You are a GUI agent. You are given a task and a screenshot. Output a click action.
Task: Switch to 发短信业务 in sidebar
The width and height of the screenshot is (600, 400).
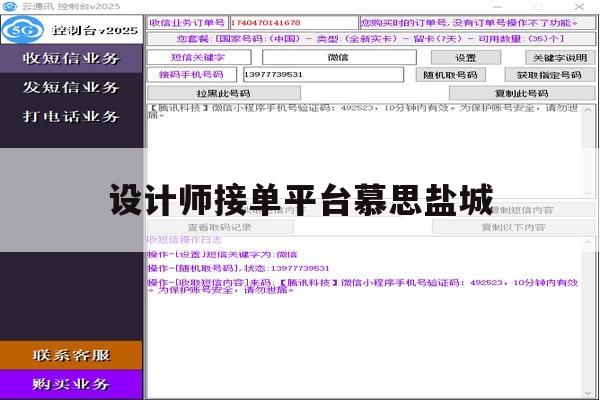tap(71, 87)
